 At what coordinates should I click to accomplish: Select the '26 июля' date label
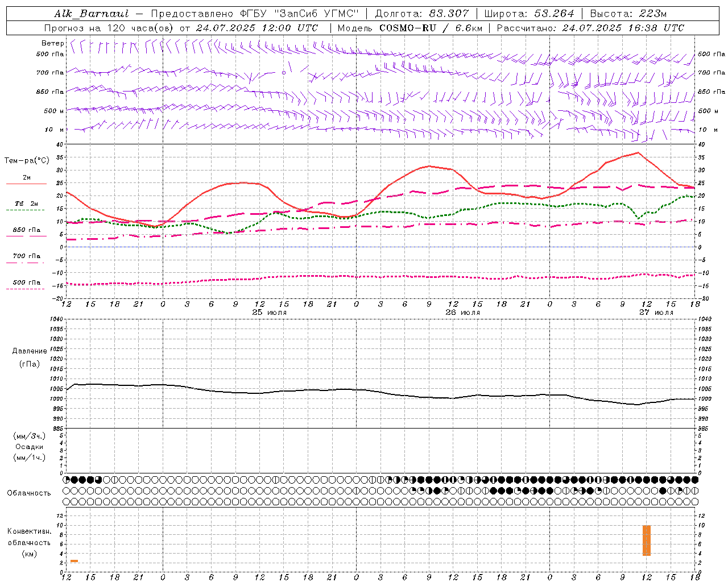pyautogui.click(x=463, y=313)
